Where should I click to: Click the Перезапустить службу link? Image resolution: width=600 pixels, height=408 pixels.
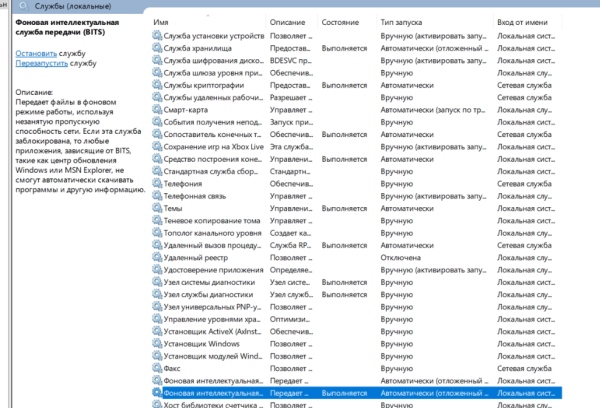(41, 63)
